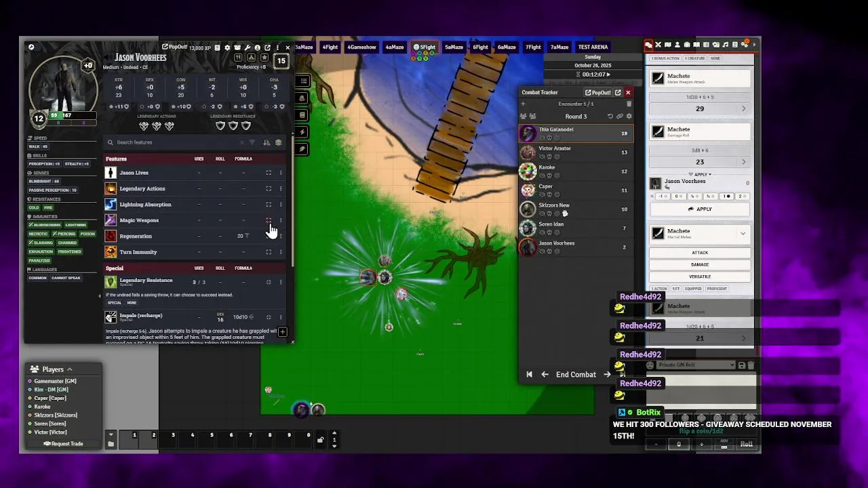Open the options menu for Jason Lives
This screenshot has height=488, width=868.
tap(281, 173)
